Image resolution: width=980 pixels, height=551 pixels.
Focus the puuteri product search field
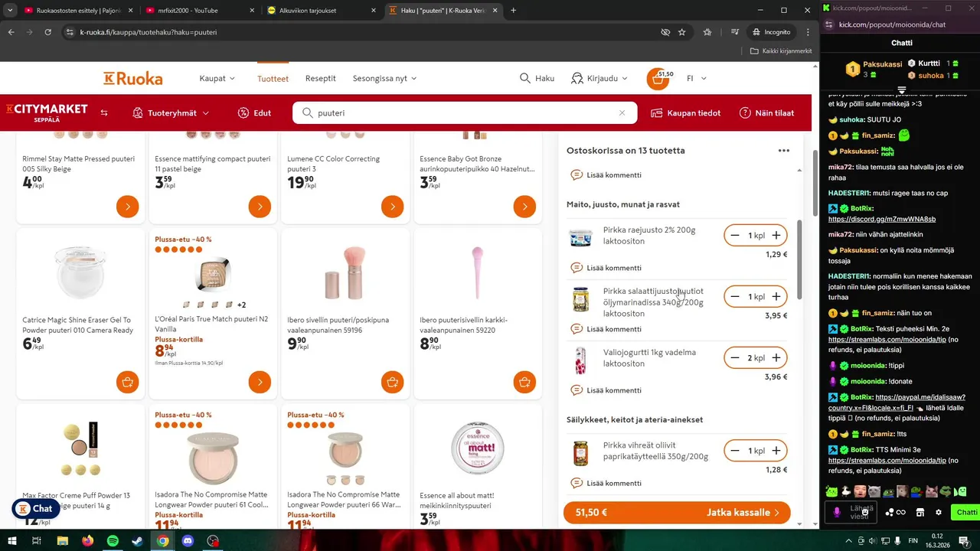tap(464, 112)
